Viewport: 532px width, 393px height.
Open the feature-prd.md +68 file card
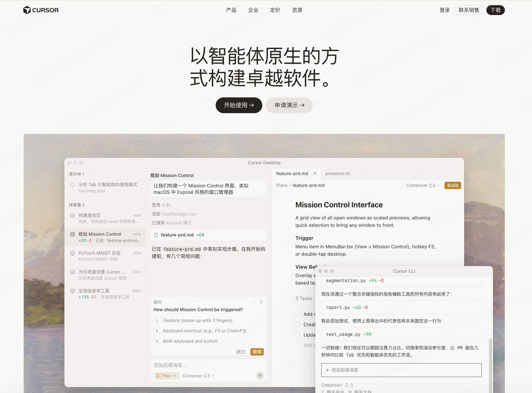click(x=209, y=235)
